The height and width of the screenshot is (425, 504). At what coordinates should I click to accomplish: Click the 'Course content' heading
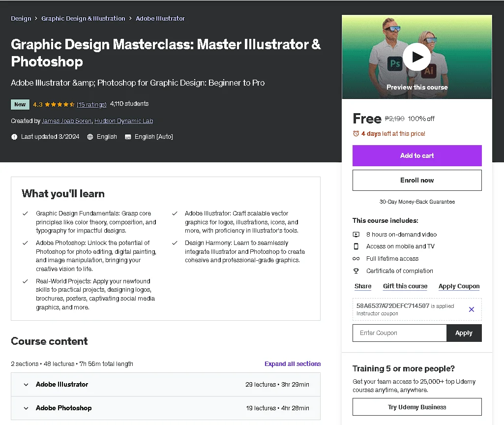coord(49,341)
